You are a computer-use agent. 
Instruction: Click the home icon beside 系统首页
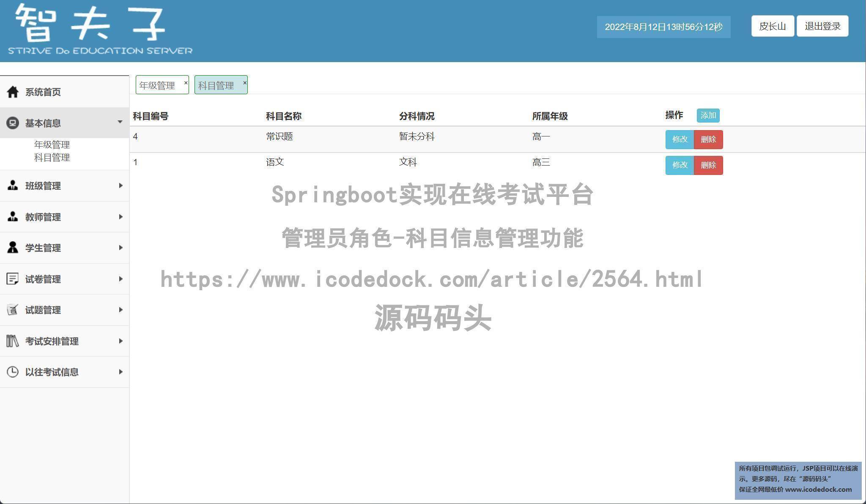pyautogui.click(x=13, y=92)
